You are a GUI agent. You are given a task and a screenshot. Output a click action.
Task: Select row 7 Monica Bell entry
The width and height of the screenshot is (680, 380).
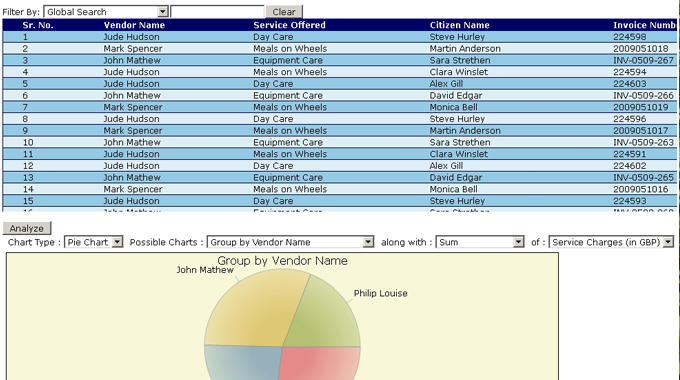(340, 107)
